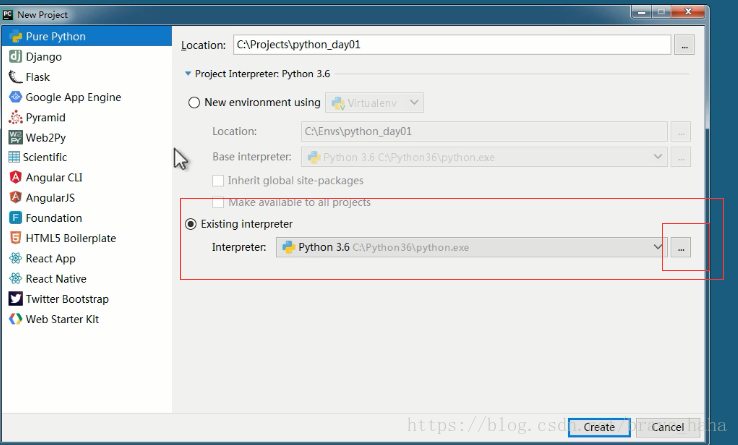This screenshot has width=738, height=445.
Task: Select Google App Engine project type
Action: (x=87, y=97)
